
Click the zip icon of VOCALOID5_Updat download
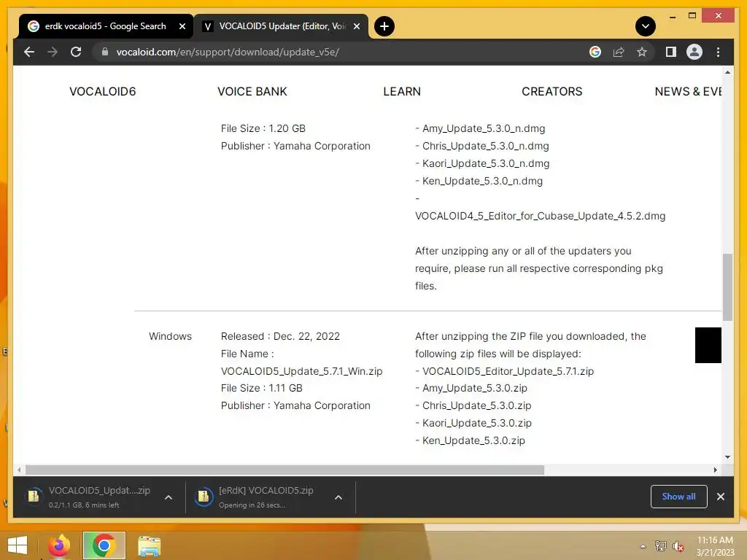point(34,497)
